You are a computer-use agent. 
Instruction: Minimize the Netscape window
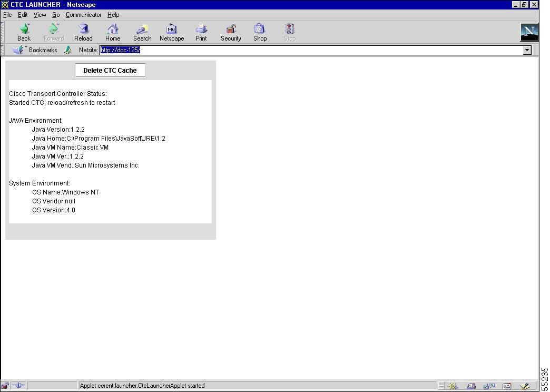pyautogui.click(x=516, y=5)
